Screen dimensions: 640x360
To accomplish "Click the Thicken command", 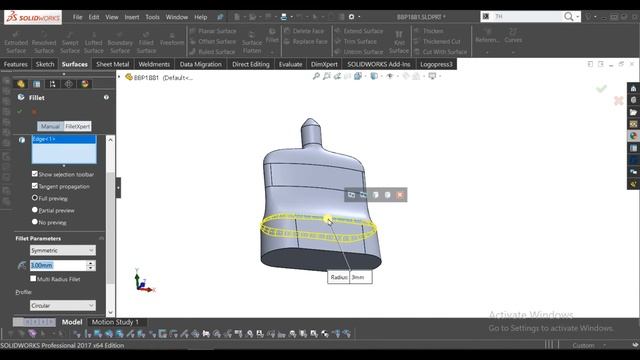I will 429,31.
